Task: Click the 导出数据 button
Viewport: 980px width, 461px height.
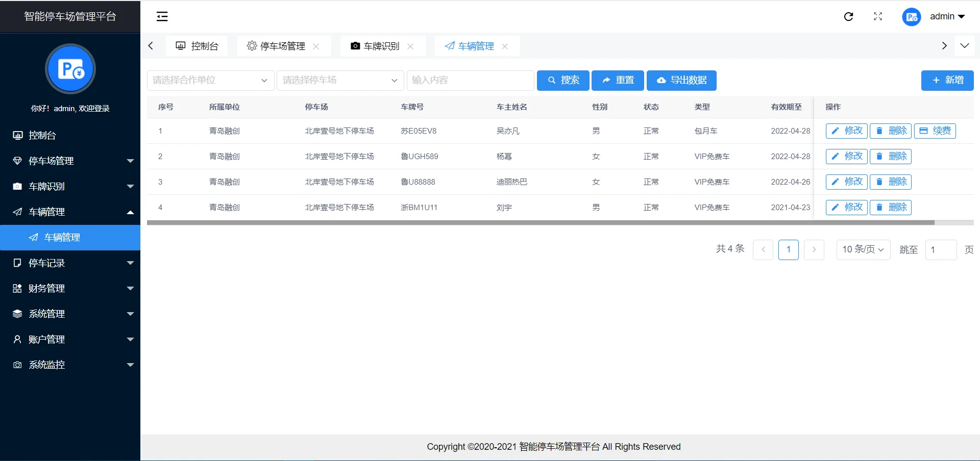Action: [x=681, y=81]
